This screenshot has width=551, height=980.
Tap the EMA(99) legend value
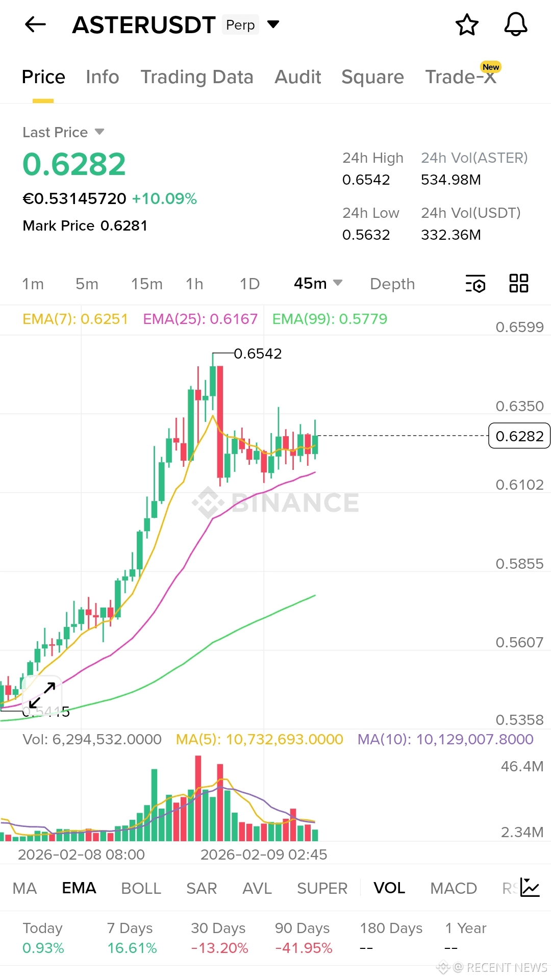coord(330,319)
